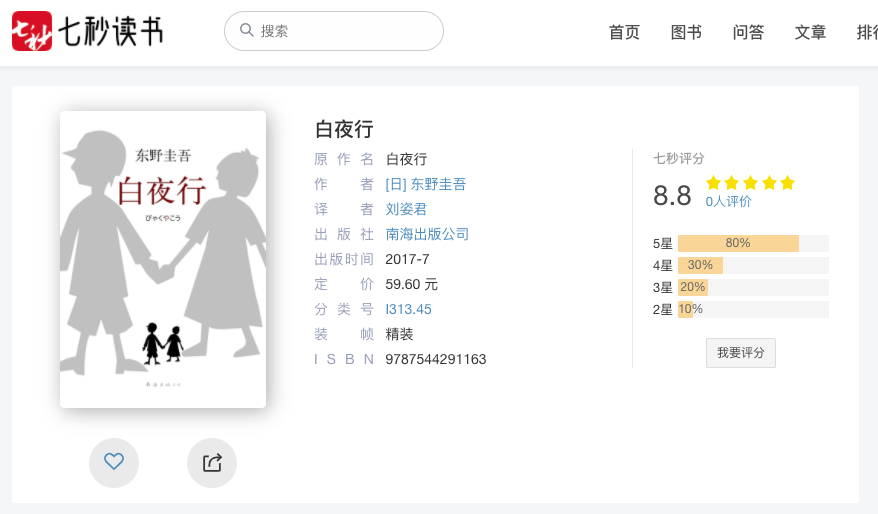Open the 问答 navigation item
Image resolution: width=878 pixels, height=514 pixels.
coord(748,32)
